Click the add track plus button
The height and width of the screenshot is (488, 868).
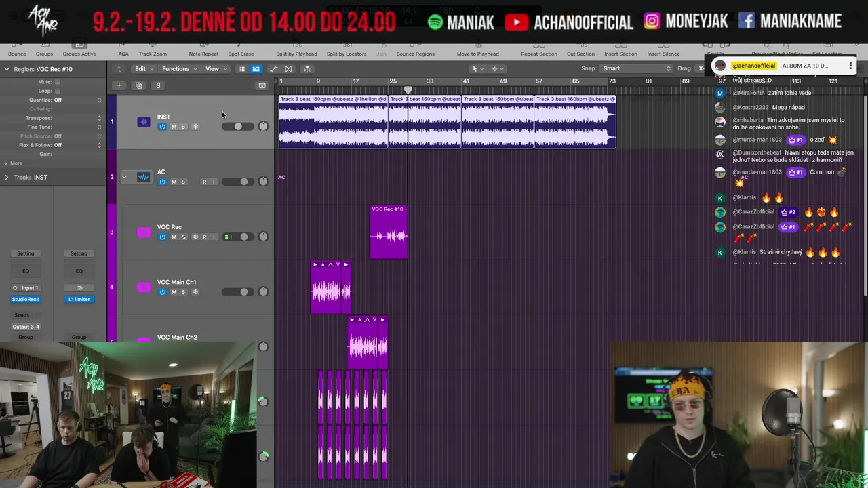click(x=119, y=85)
